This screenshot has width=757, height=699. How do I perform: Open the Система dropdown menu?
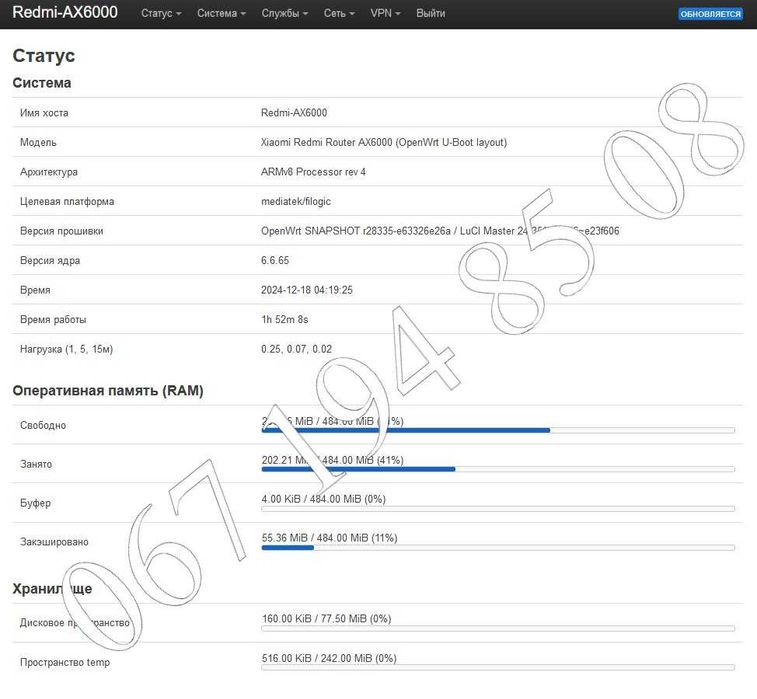click(x=221, y=14)
